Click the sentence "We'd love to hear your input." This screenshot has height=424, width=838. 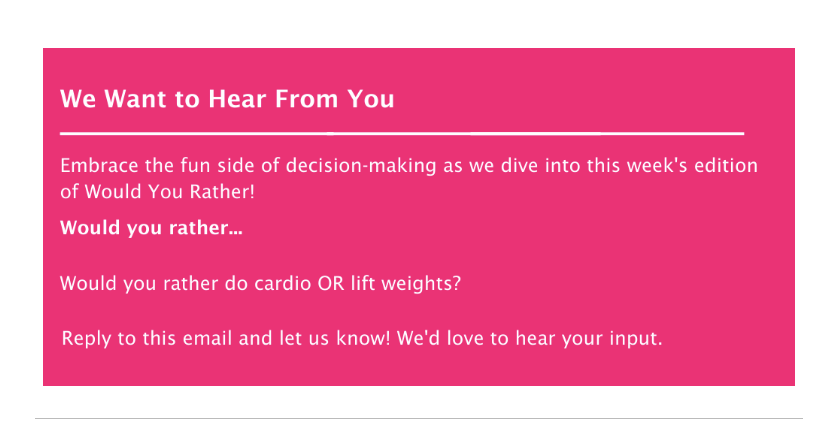(x=530, y=339)
